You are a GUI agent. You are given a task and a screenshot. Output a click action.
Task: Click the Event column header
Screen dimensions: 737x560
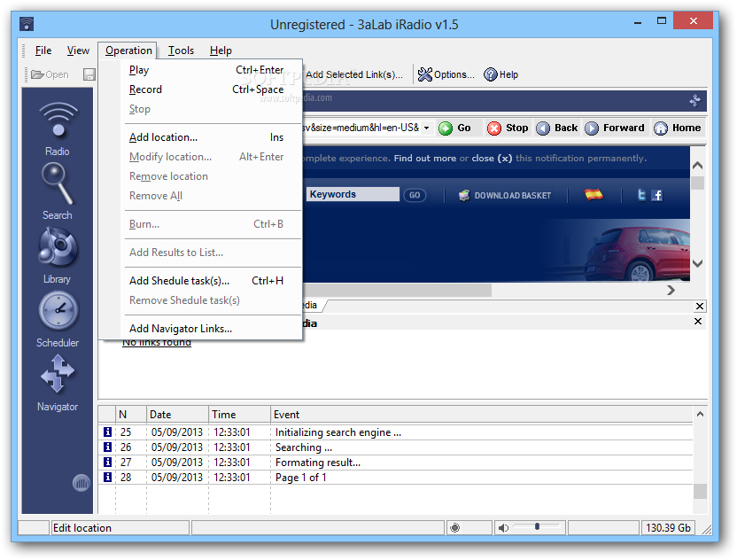(481, 414)
